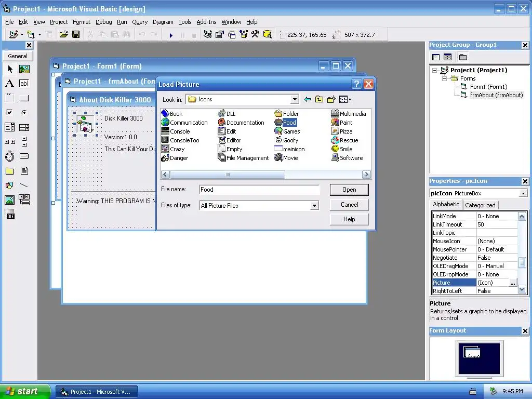Open the Debug menu

[x=104, y=22]
